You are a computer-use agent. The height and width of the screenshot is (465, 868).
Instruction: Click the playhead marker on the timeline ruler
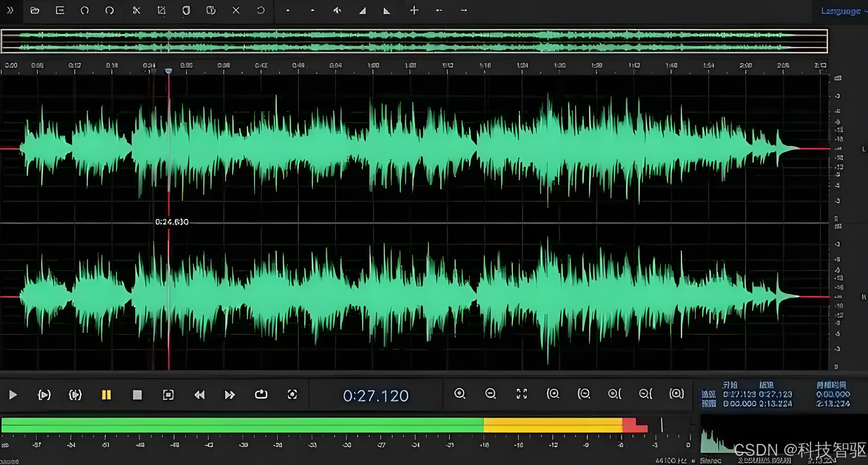168,71
